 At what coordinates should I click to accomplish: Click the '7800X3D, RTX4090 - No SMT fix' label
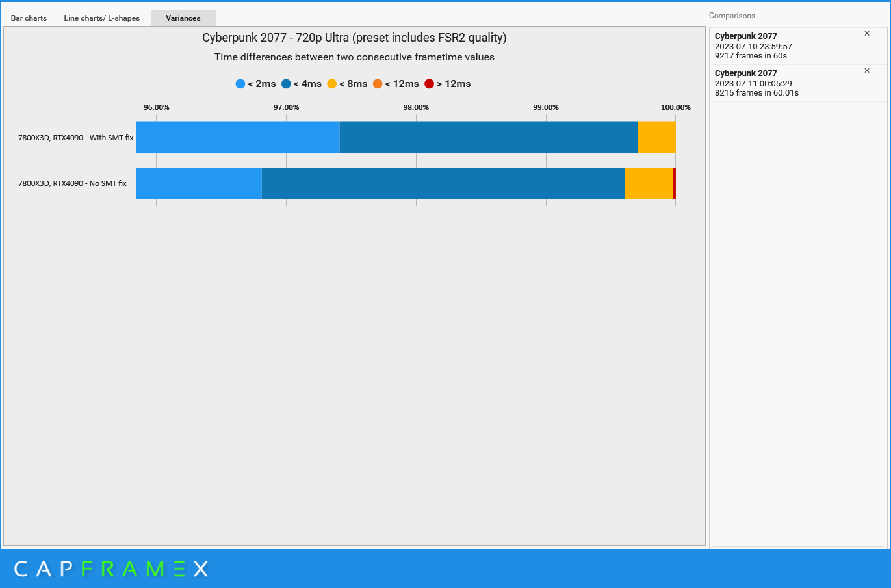click(72, 183)
